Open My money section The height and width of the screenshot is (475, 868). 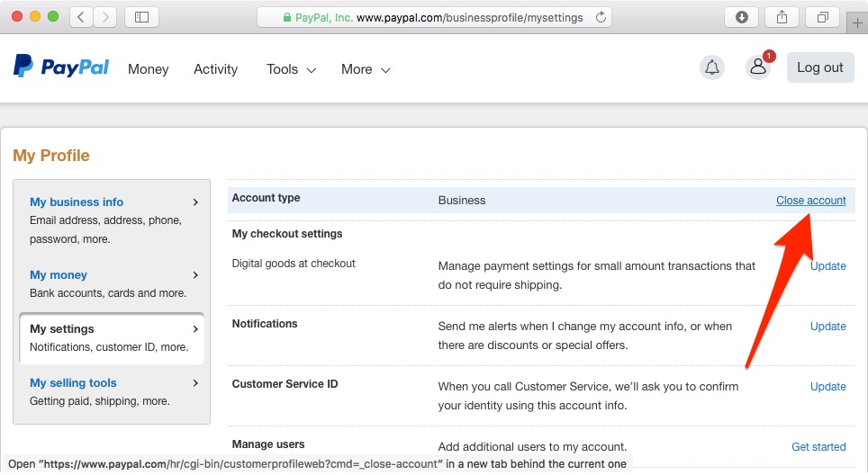point(59,274)
